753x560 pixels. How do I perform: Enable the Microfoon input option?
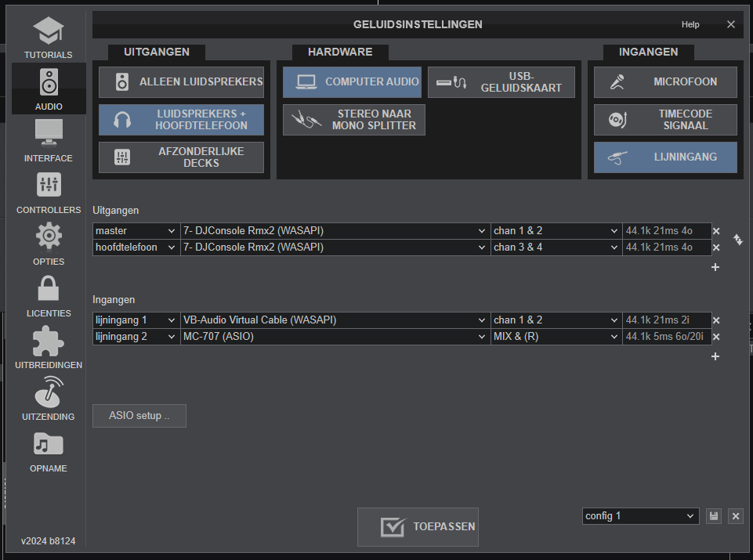click(665, 82)
